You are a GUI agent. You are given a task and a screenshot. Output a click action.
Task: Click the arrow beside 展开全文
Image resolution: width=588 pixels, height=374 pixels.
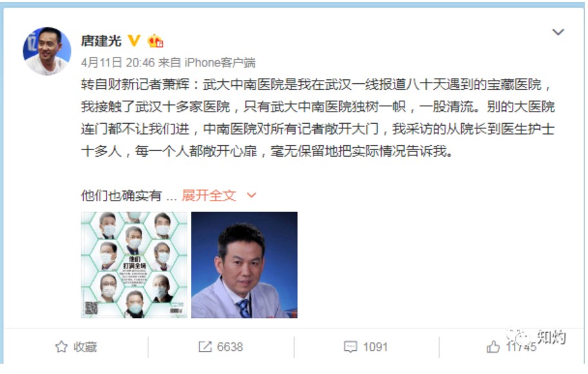coord(251,195)
